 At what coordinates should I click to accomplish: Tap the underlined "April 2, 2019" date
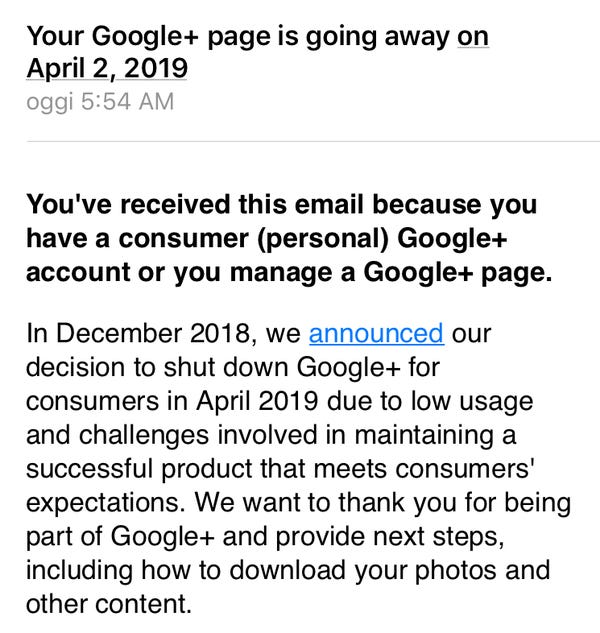click(107, 68)
